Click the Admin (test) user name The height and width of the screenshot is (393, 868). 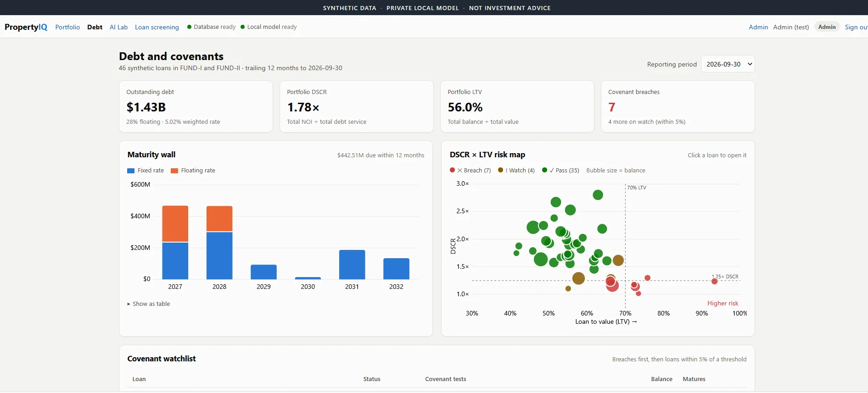point(791,27)
